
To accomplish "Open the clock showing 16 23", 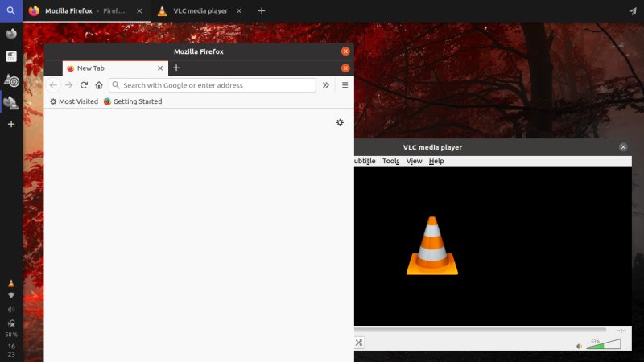I will click(11, 351).
